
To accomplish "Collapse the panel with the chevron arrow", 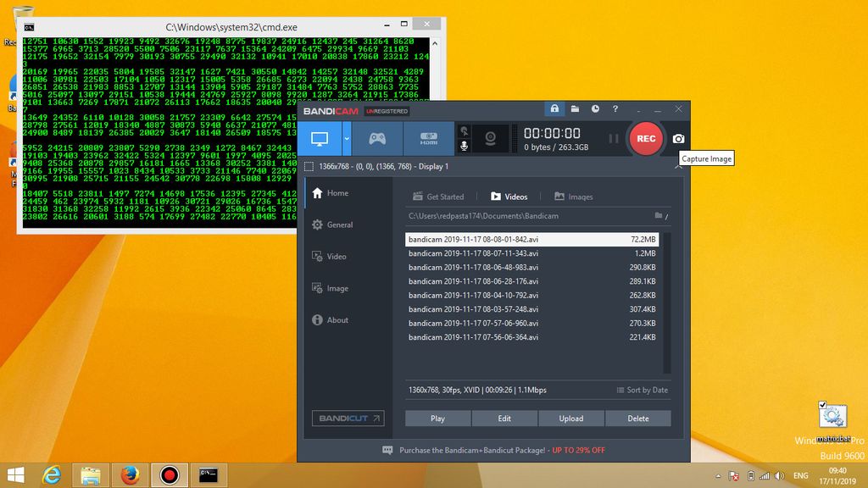I will pyautogui.click(x=678, y=167).
